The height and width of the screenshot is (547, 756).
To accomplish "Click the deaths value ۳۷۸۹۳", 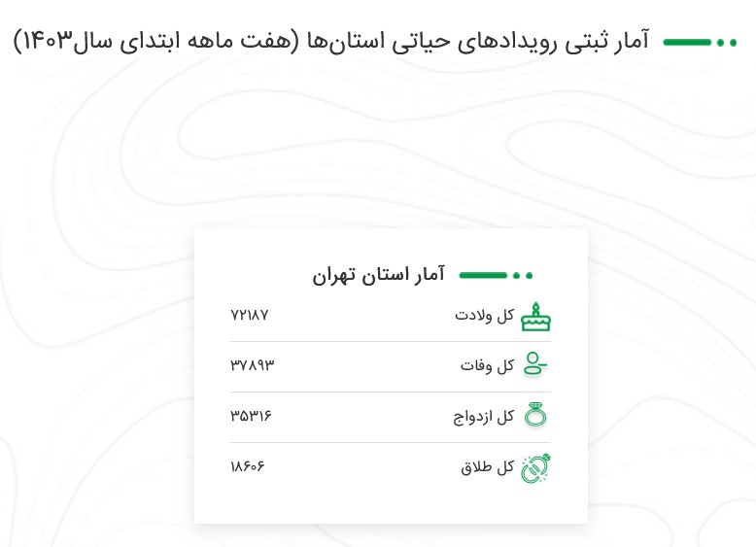I will pyautogui.click(x=252, y=365).
